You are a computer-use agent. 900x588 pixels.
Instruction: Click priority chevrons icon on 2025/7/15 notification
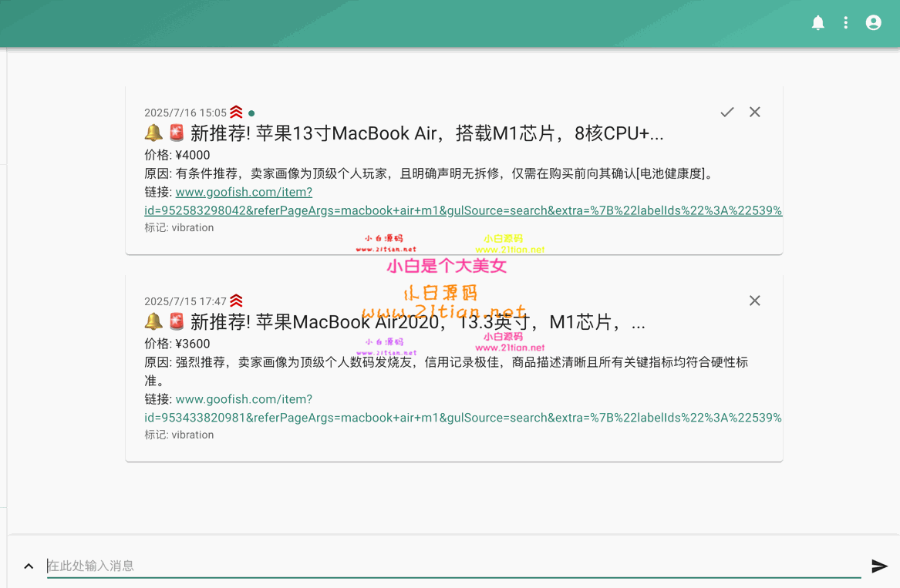237,301
